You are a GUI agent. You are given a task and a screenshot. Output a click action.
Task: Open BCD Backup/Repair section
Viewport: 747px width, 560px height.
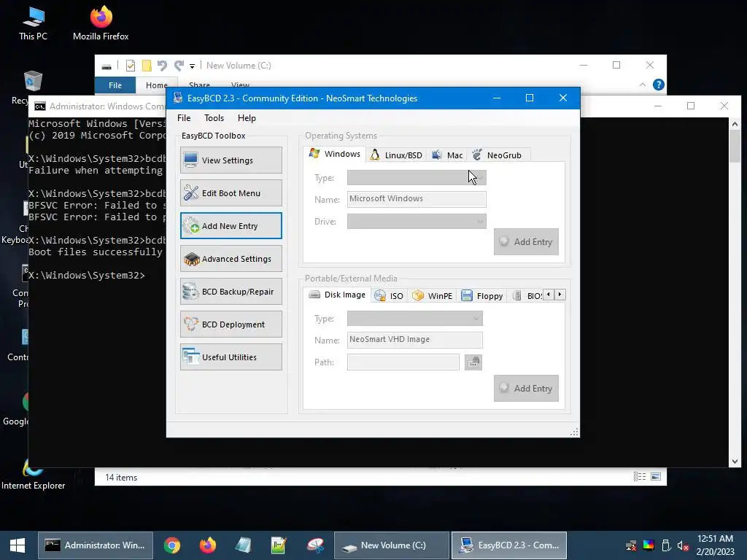tap(231, 292)
